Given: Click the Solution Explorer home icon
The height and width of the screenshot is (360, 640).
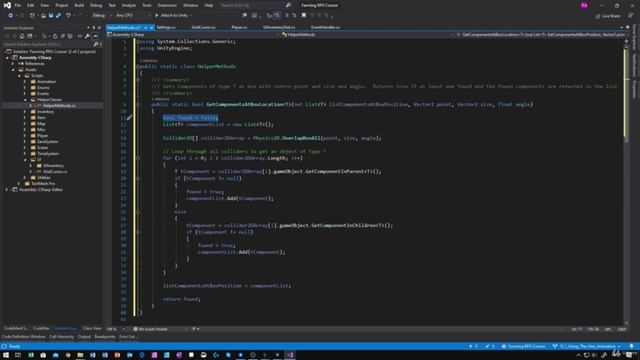Looking at the screenshot, I should click(x=22, y=36).
